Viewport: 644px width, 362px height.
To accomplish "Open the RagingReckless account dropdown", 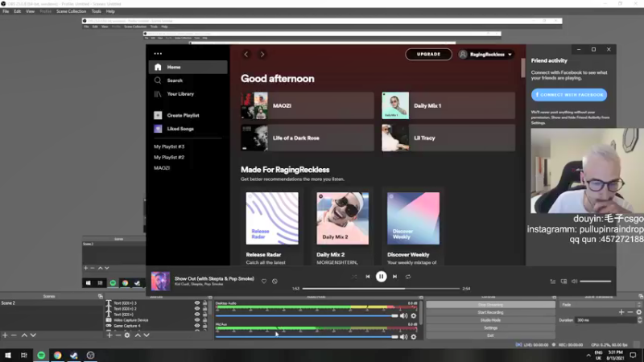I will click(486, 54).
